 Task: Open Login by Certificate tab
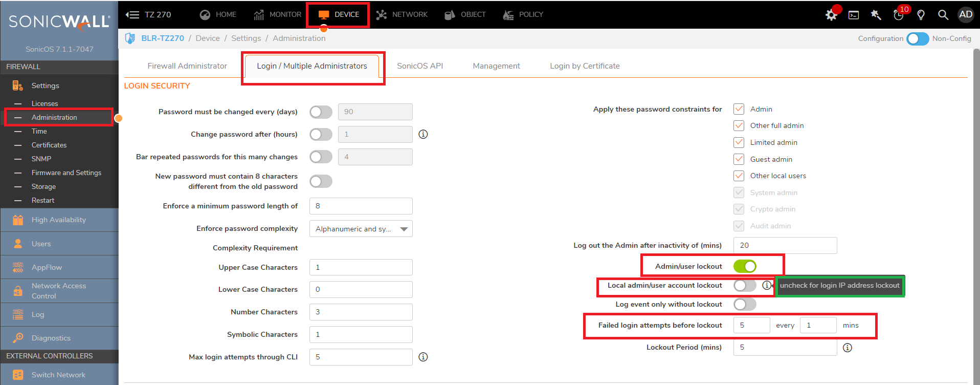(x=585, y=66)
